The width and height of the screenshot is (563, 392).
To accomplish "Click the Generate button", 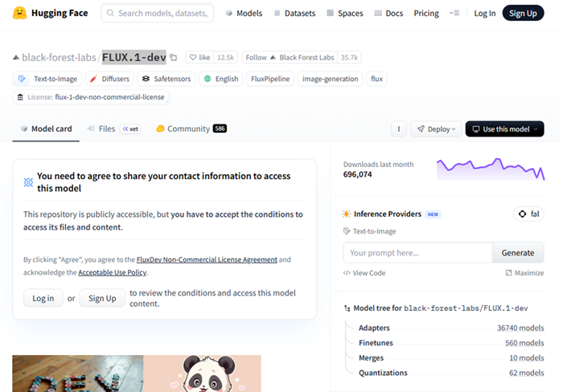I will 518,253.
